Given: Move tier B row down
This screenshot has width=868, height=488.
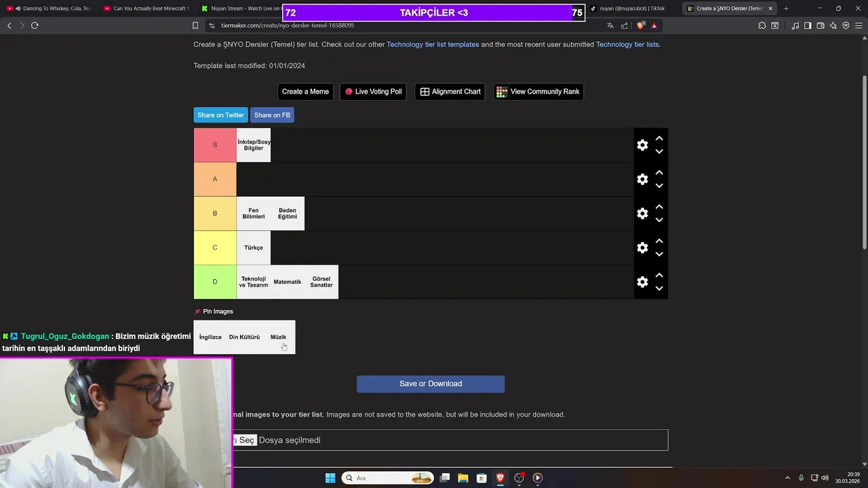Looking at the screenshot, I should (659, 220).
